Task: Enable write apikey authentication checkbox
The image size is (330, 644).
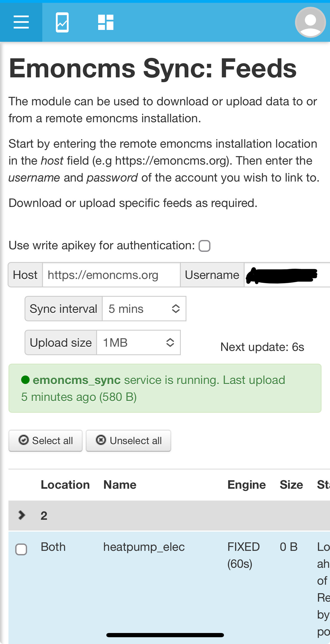Action: tap(204, 246)
